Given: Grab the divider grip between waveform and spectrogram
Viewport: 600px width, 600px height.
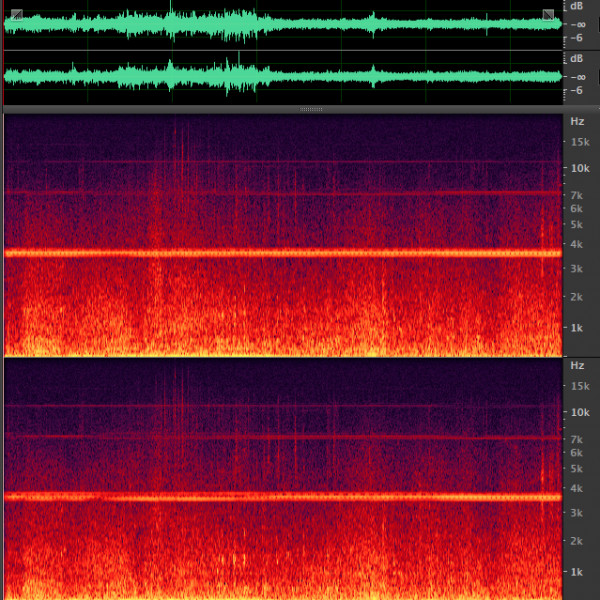Looking at the screenshot, I should coord(311,108).
